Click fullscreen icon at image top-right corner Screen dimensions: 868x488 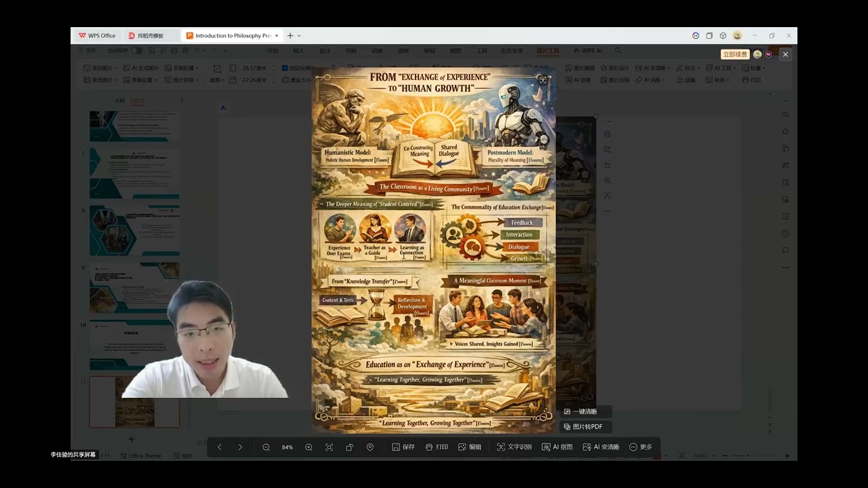click(542, 80)
